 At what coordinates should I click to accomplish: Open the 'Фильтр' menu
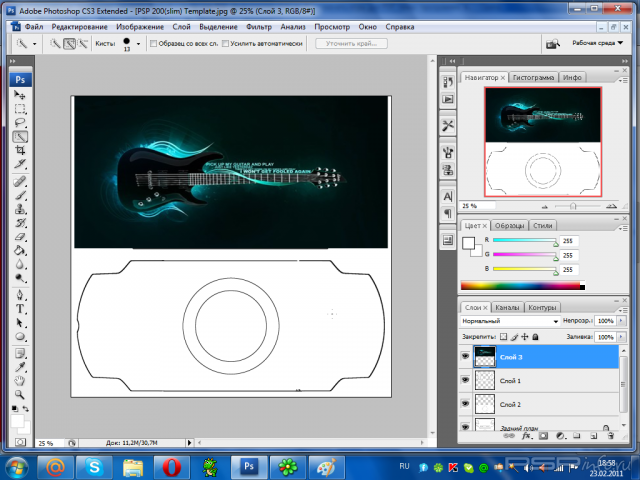258,25
